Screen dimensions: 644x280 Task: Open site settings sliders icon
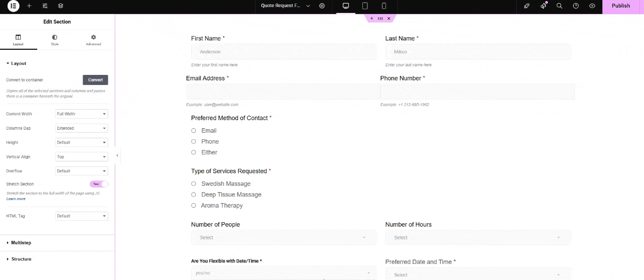[45, 6]
